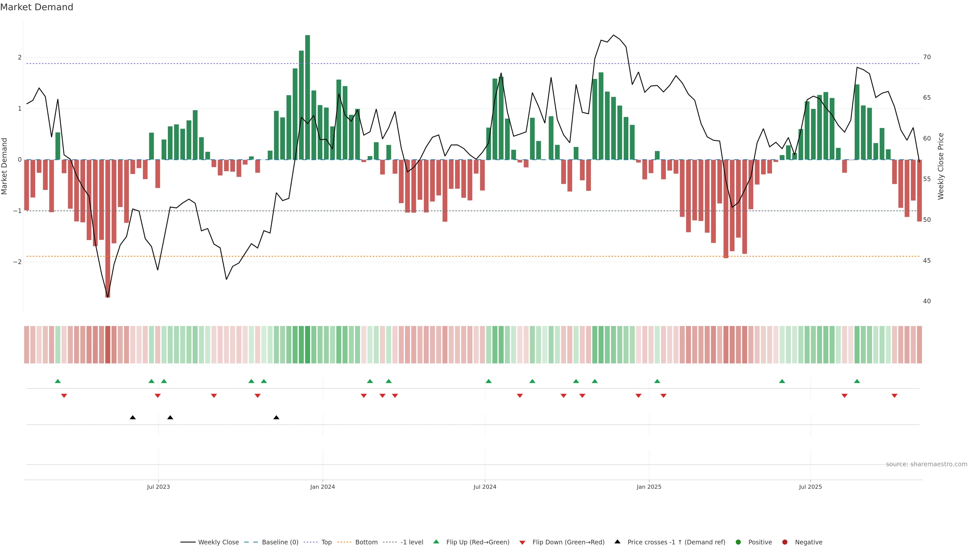Click the Jul 2025 x-axis label
This screenshot has height=551, width=980.
tap(810, 487)
